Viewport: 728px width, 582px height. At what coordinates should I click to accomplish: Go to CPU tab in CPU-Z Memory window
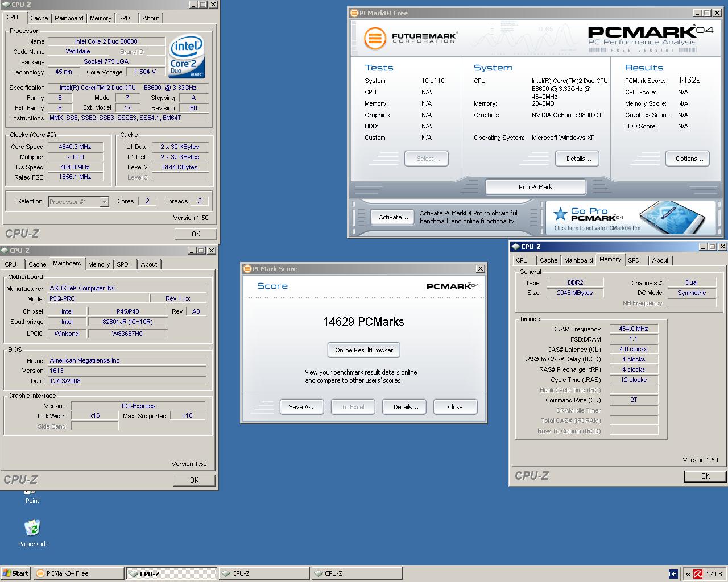[522, 260]
